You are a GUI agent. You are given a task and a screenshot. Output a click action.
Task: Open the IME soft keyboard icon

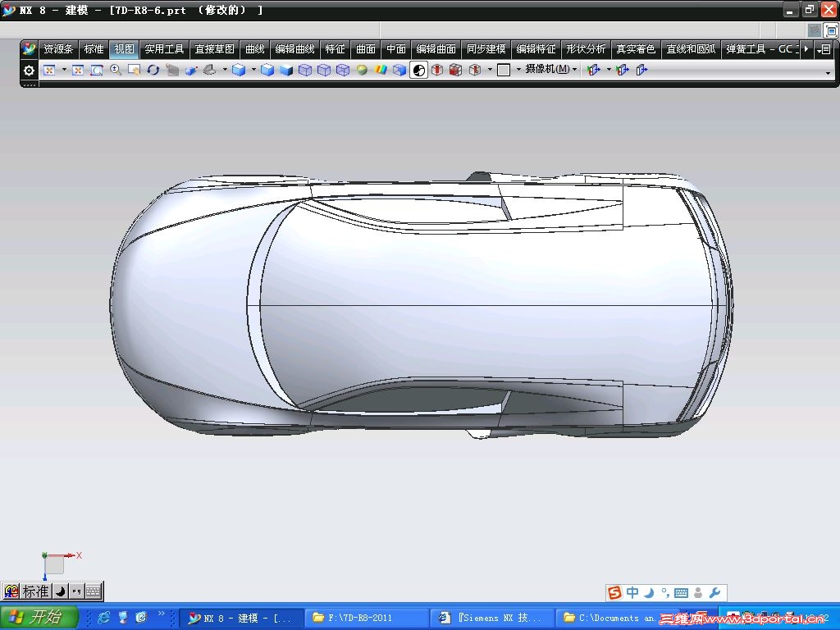pyautogui.click(x=94, y=591)
